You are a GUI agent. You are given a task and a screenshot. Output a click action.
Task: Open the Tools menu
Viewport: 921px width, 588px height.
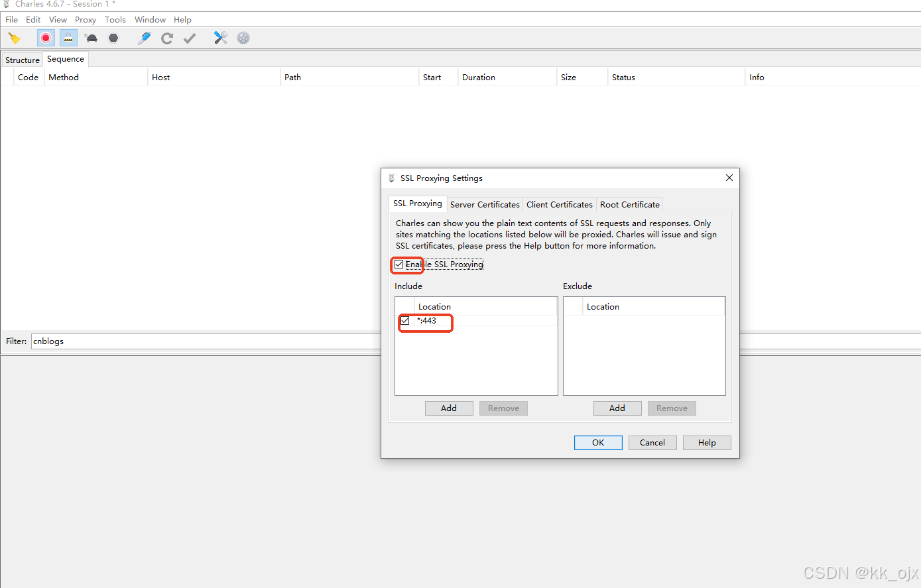tap(115, 20)
